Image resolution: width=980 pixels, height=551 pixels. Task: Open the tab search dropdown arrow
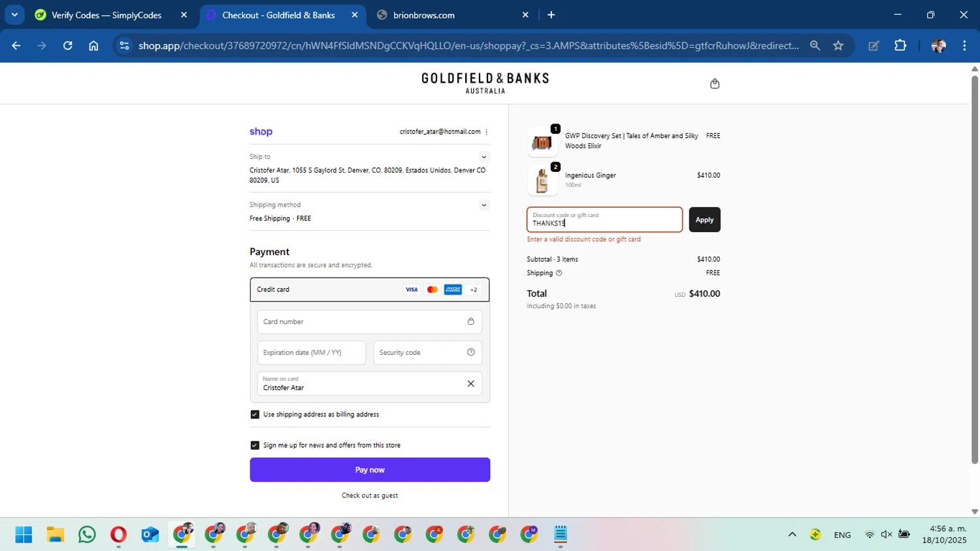[x=14, y=14]
